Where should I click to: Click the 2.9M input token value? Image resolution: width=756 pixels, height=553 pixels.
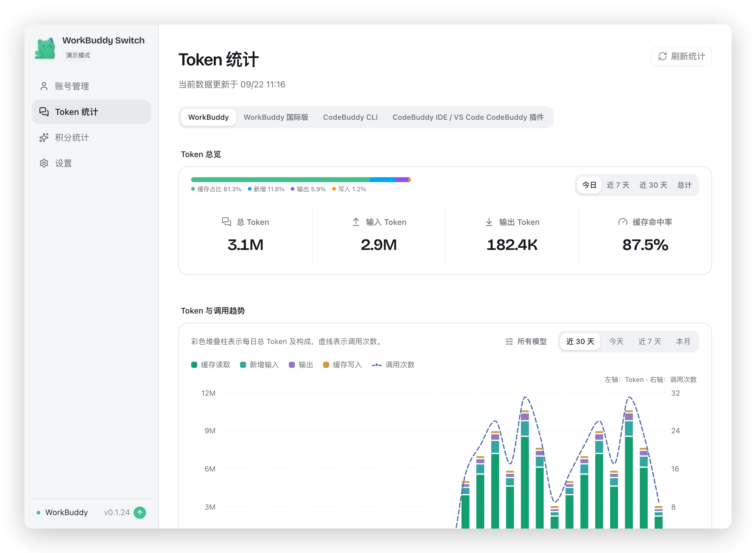379,245
